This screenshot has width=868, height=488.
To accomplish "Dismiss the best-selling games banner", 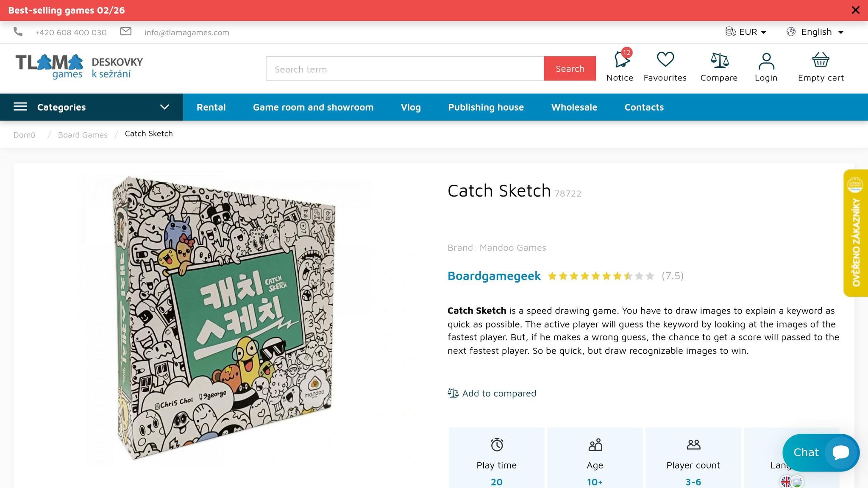I will click(x=855, y=10).
